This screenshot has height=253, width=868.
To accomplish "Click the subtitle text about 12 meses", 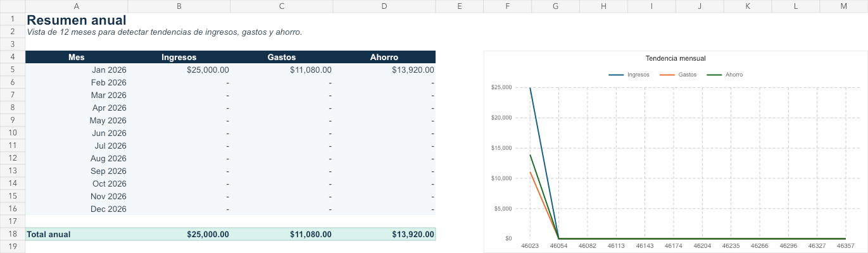I will click(x=165, y=32).
